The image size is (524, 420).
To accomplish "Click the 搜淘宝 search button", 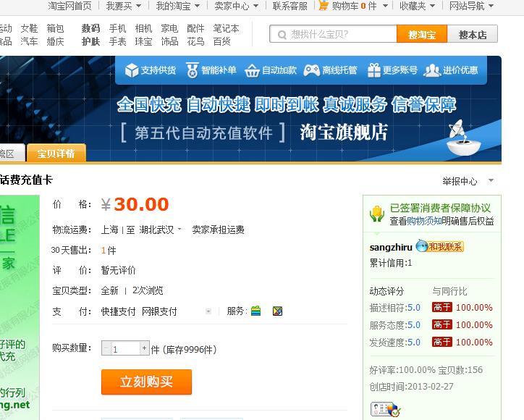I will point(422,34).
